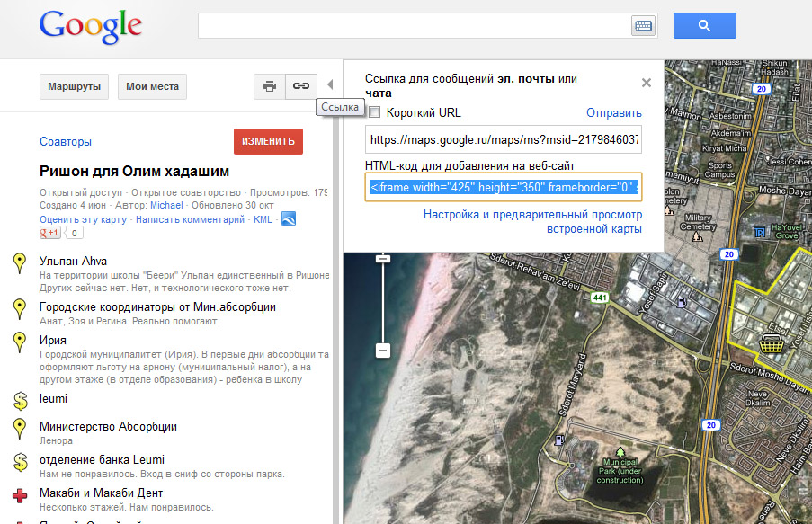Collapse the left panel with the arrow
This screenshot has height=524, width=812.
[330, 84]
